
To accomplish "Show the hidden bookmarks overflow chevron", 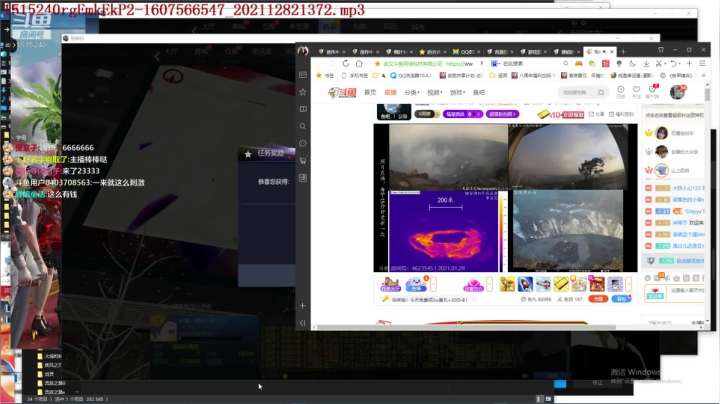I will coord(703,75).
